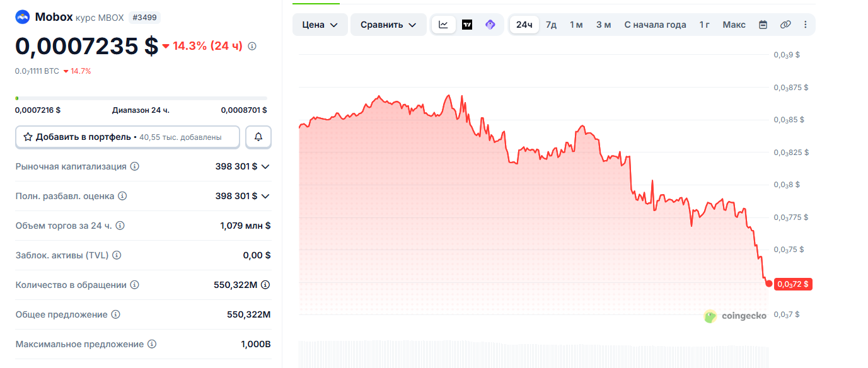Switch to line chart view icon
The height and width of the screenshot is (368, 868).
[444, 25]
